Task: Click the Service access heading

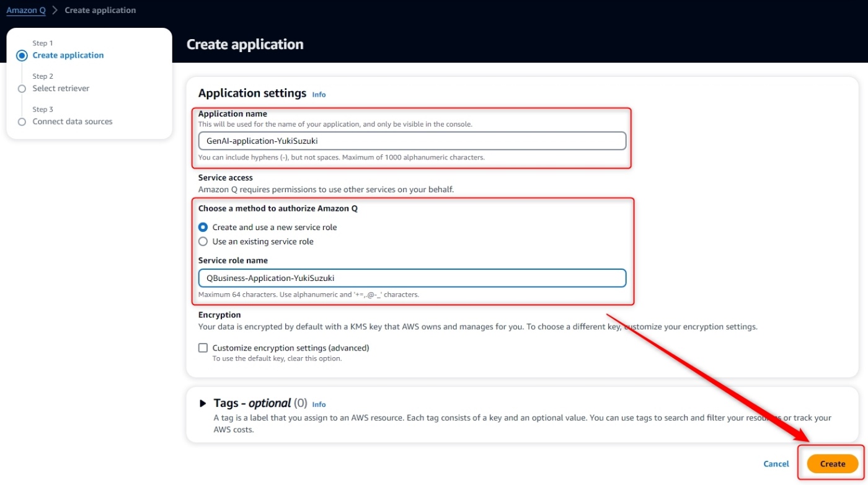Action: pyautogui.click(x=226, y=177)
